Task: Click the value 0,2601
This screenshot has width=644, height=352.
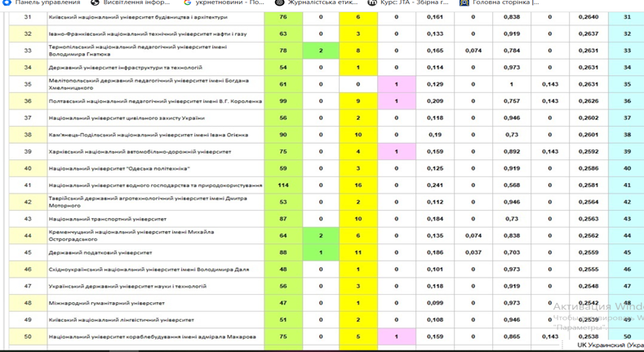Action: 588,135
